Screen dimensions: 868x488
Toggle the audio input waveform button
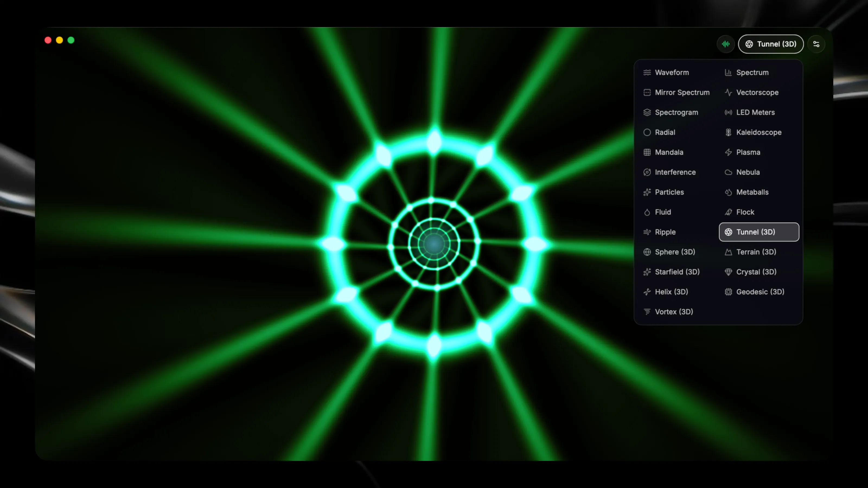coord(726,44)
